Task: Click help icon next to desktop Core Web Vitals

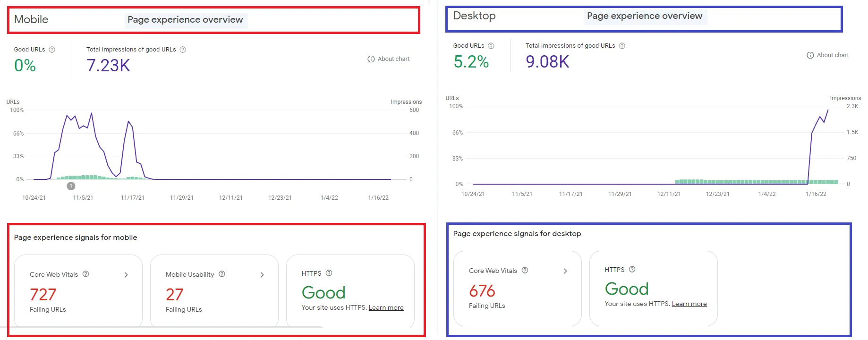Action: [x=525, y=270]
